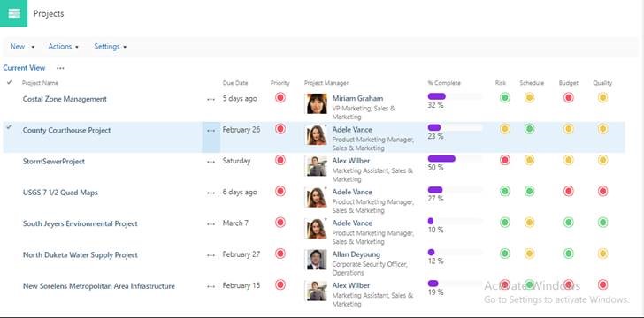Screen dimensions: 644x318
Task: Click green Risk indicator for North Duketa
Action: click(505, 254)
